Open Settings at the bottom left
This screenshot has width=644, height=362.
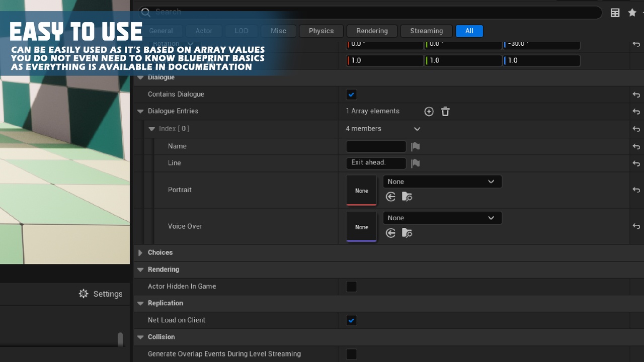coord(101,294)
